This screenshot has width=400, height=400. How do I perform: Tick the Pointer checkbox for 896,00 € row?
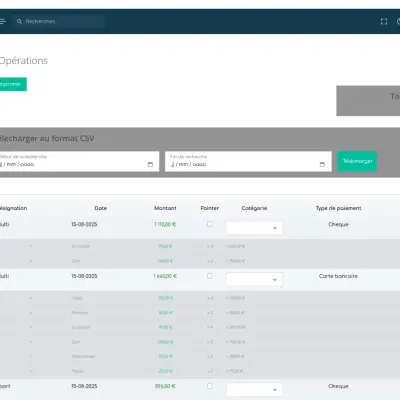209,386
